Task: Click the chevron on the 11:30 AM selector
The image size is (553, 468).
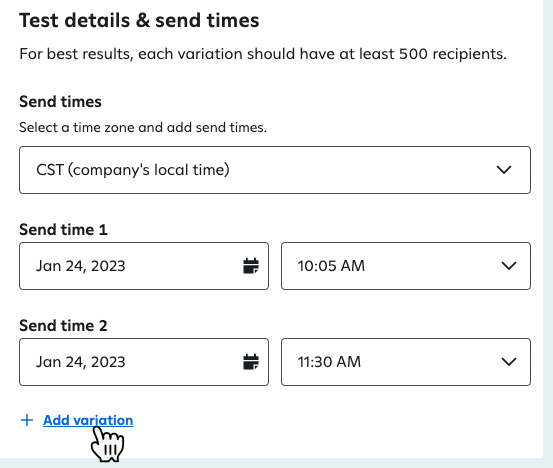Action: pyautogui.click(x=509, y=362)
